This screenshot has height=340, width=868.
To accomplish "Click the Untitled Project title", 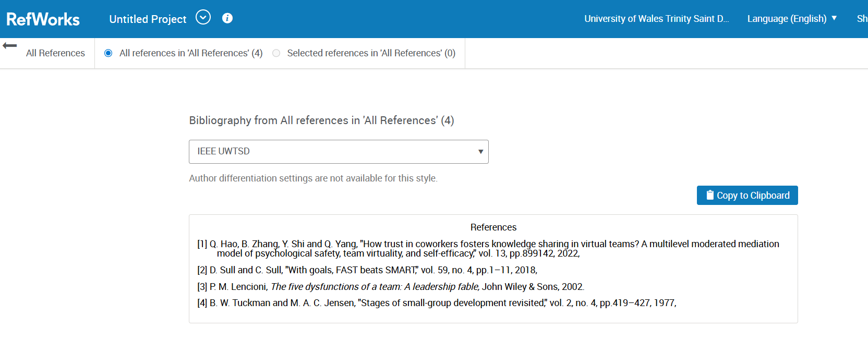I will (148, 19).
